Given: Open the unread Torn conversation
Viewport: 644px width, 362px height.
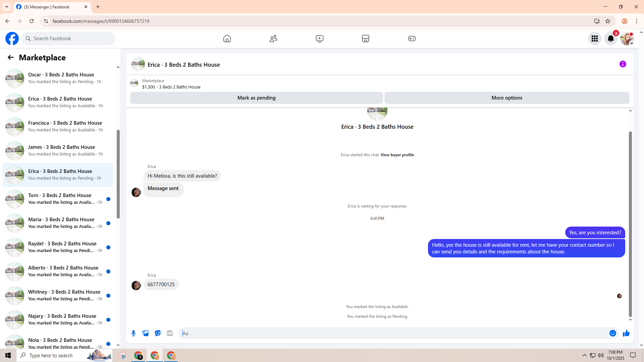Looking at the screenshot, I should pos(58,199).
